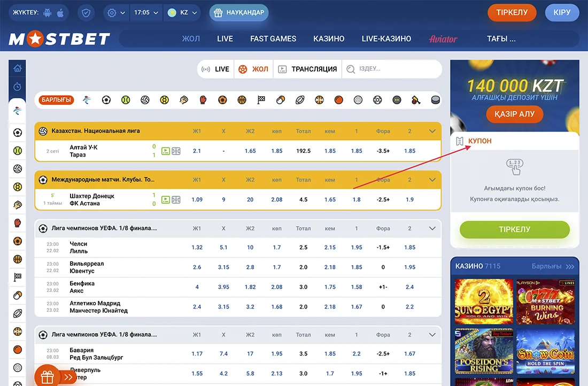This screenshot has height=386, width=588.
Task: Open the settings gear dropdown
Action: (x=116, y=13)
